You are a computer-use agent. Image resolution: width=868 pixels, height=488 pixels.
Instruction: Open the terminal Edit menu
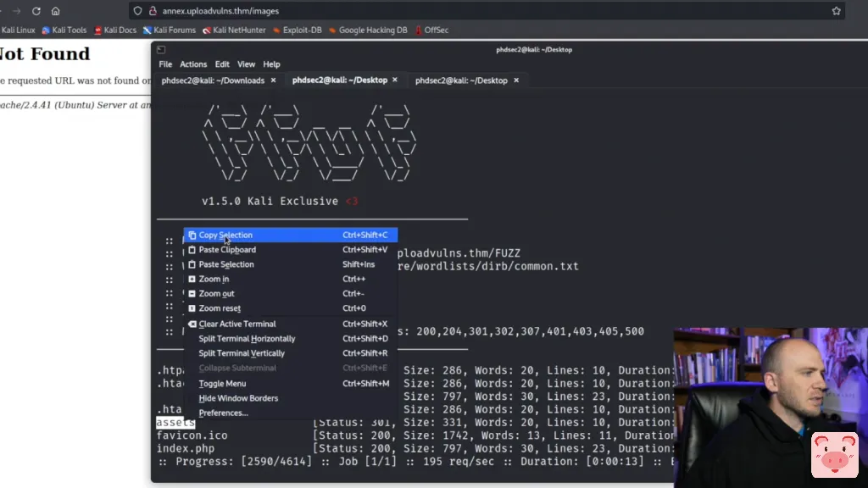[222, 64]
